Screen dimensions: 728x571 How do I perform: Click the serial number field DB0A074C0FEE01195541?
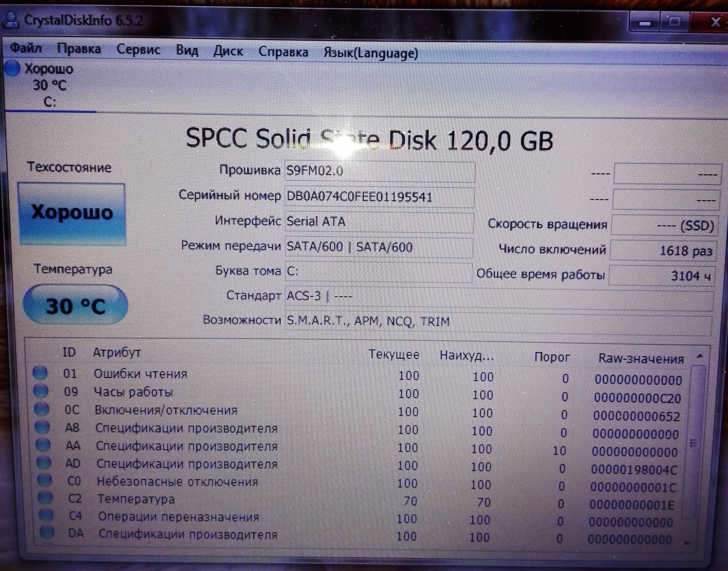(x=379, y=197)
